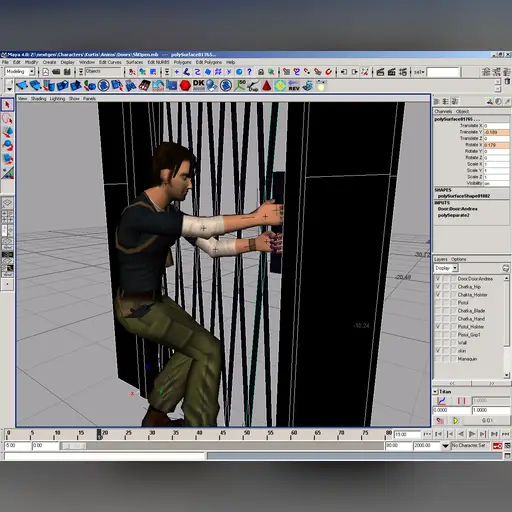
Task: Click the DK shelf button
Action: pyautogui.click(x=199, y=85)
